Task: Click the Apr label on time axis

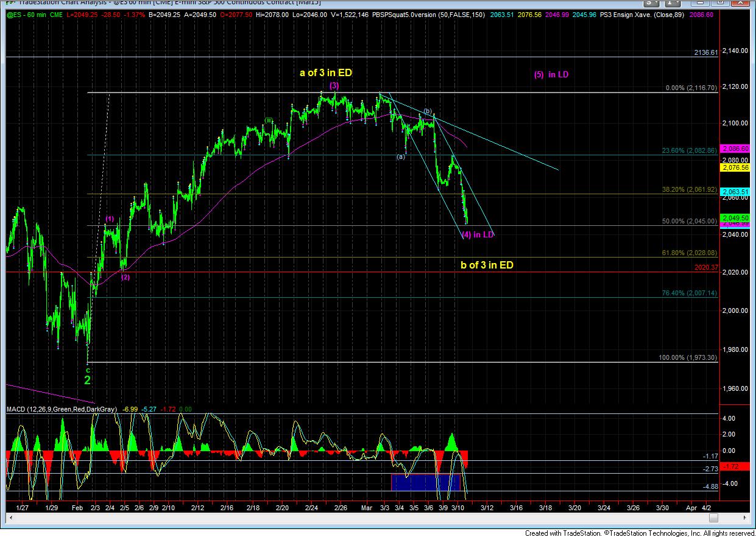Action: pyautogui.click(x=691, y=507)
